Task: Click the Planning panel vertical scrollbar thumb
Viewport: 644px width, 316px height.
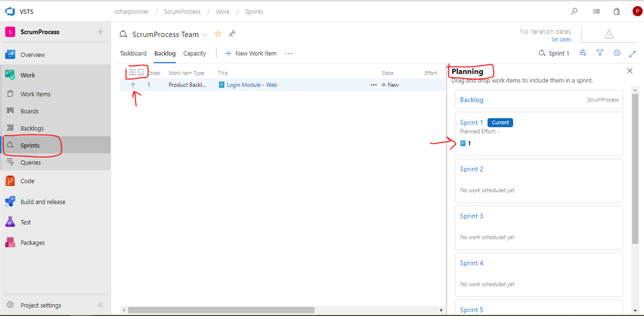Action: 635,170
